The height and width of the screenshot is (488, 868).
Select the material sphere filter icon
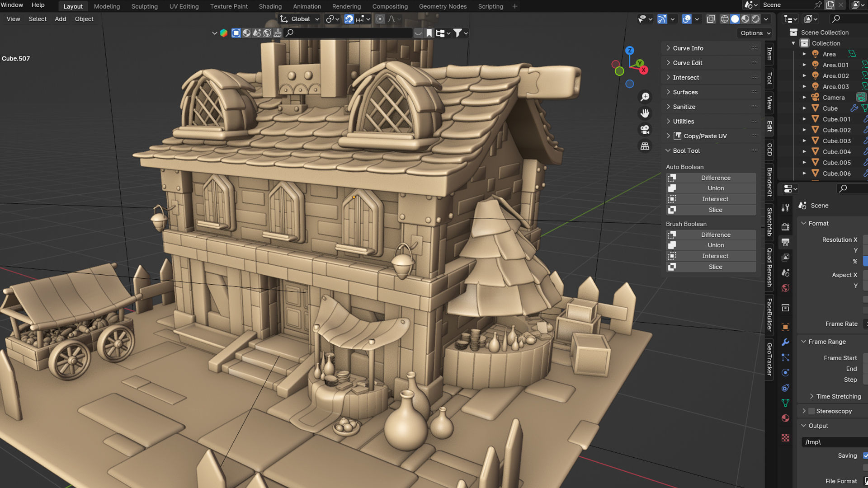[246, 33]
